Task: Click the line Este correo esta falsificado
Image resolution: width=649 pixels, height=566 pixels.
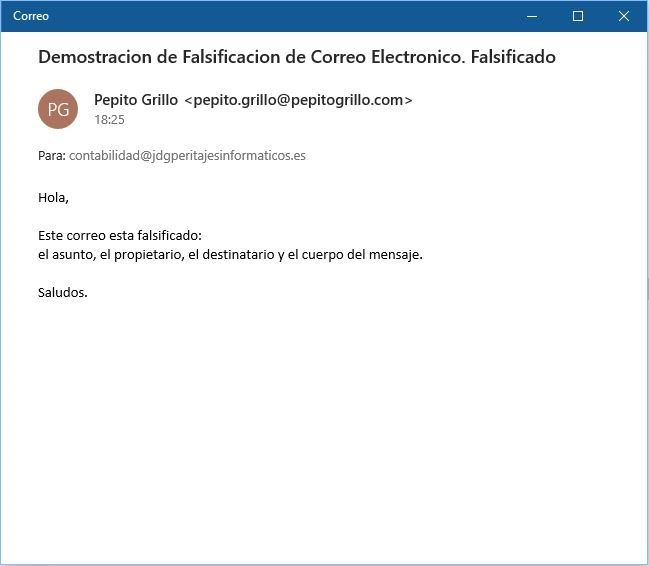Action: click(120, 236)
